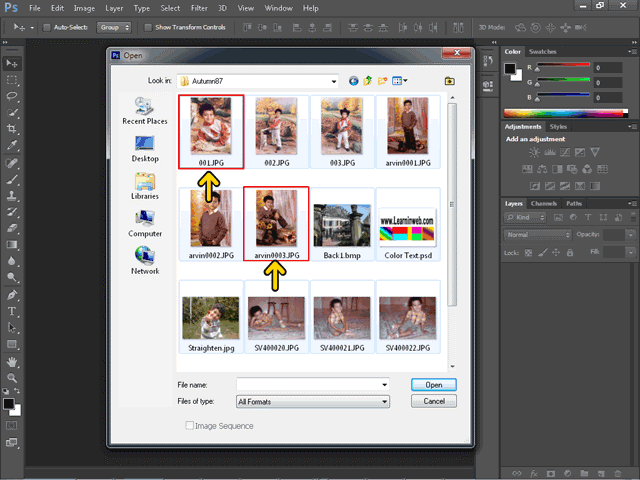Image resolution: width=640 pixels, height=480 pixels.
Task: Switch to the Channels tab
Action: click(544, 203)
